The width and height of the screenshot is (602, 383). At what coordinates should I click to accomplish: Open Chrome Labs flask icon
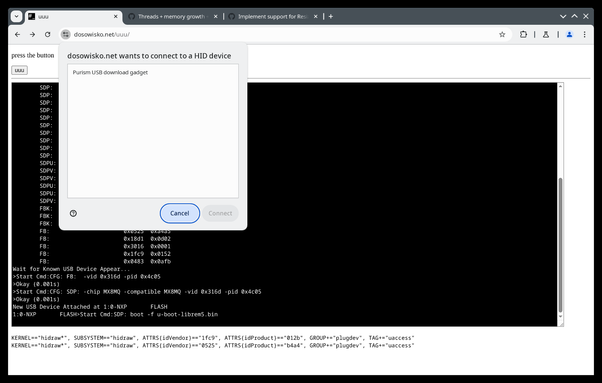click(546, 35)
